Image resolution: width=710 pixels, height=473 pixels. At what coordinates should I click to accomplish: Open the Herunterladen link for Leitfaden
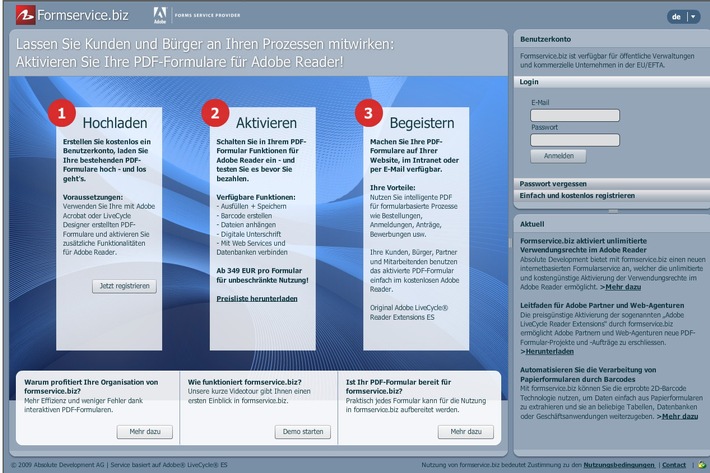(549, 351)
